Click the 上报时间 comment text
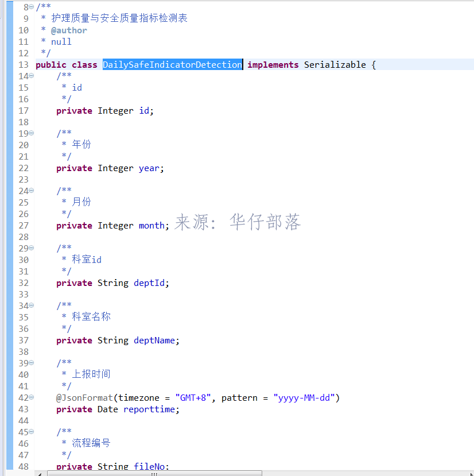Screen dimensions: 474x476 [x=91, y=374]
